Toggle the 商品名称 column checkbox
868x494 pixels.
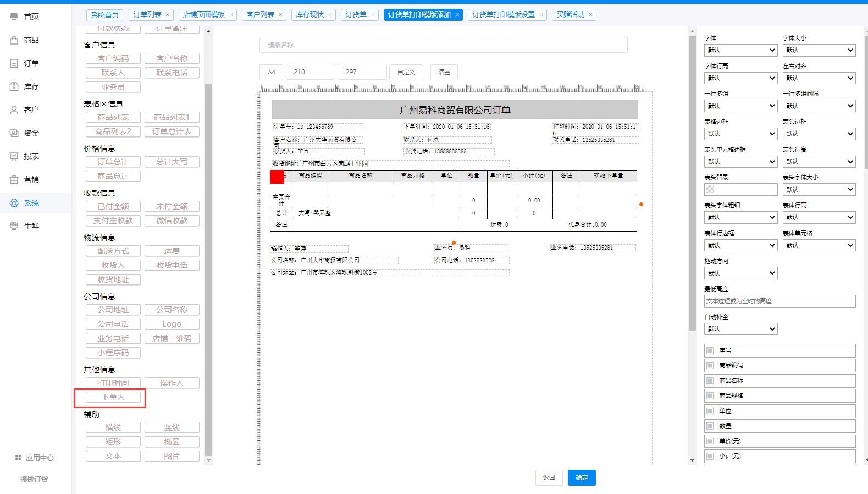[x=710, y=381]
